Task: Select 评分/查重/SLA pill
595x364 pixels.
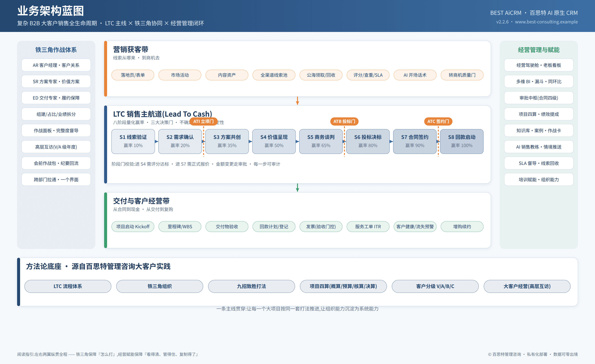Action: tap(368, 75)
